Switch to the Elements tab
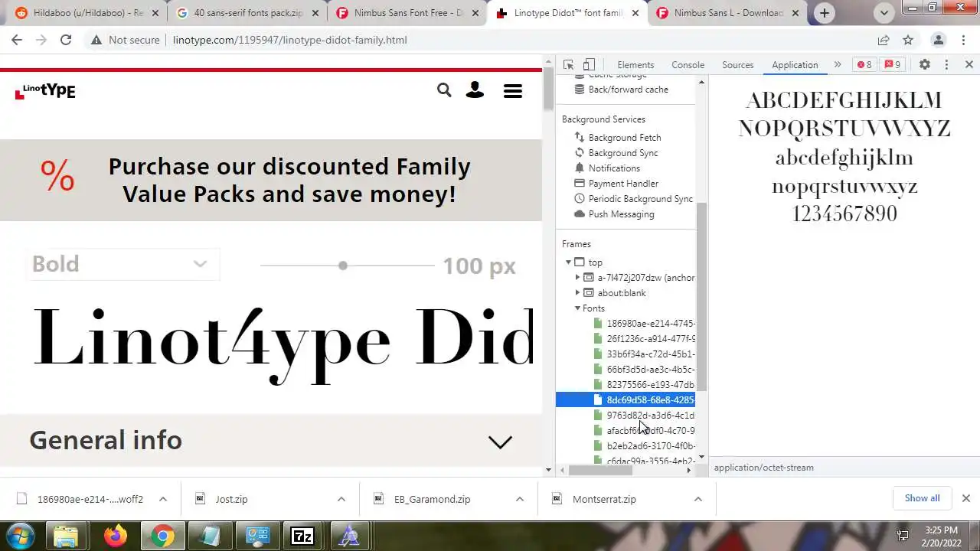This screenshot has height=551, width=980. (x=635, y=64)
